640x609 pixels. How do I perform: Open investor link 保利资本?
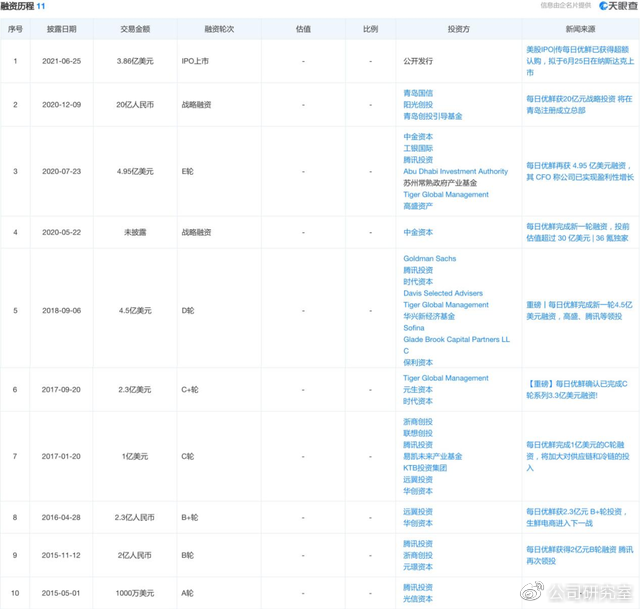coord(418,362)
